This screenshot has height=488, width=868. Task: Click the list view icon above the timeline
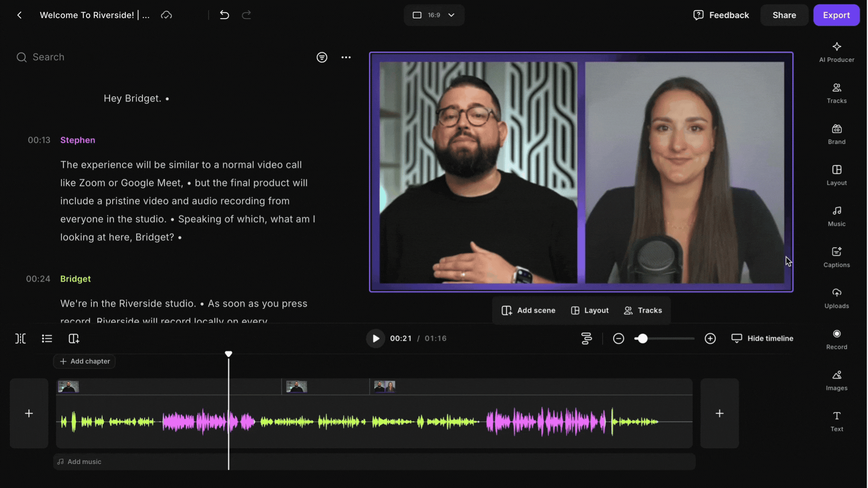point(47,338)
